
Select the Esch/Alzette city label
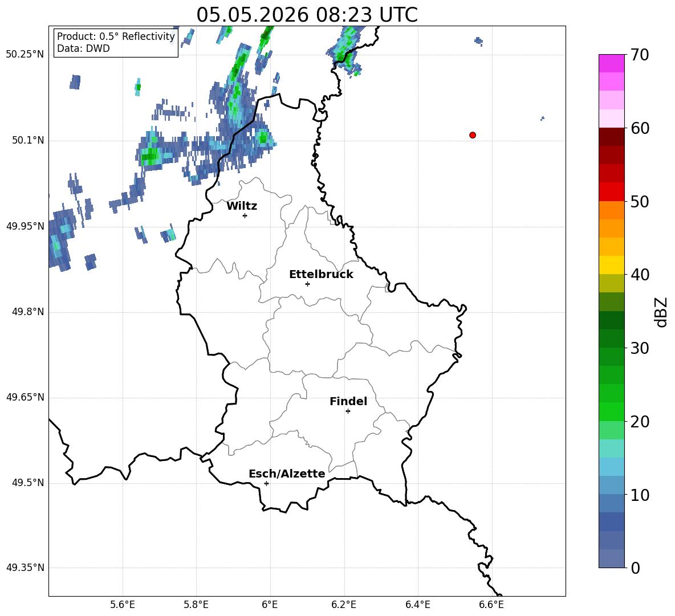click(287, 474)
